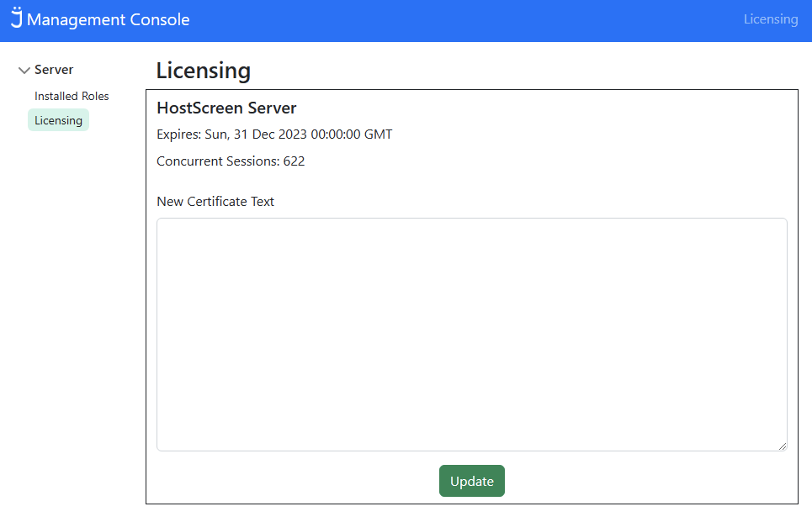The width and height of the screenshot is (812, 517).
Task: Submit the certificate with Update
Action: coord(471,481)
